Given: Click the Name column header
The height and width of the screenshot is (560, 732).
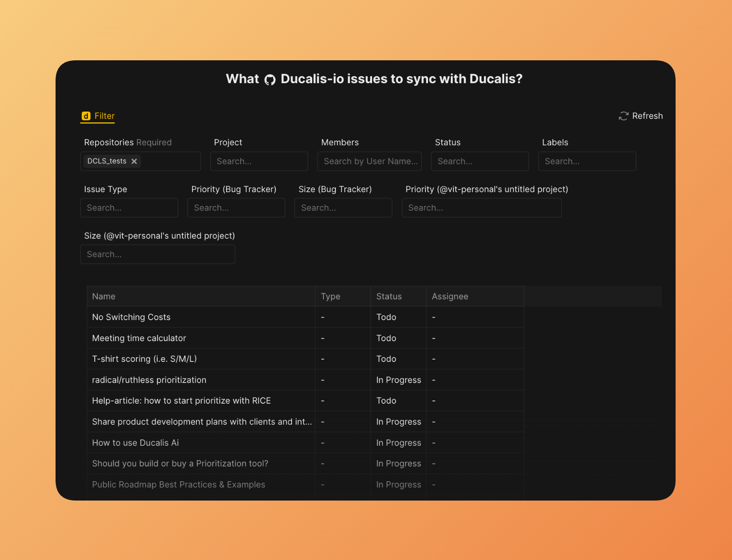Looking at the screenshot, I should (104, 296).
